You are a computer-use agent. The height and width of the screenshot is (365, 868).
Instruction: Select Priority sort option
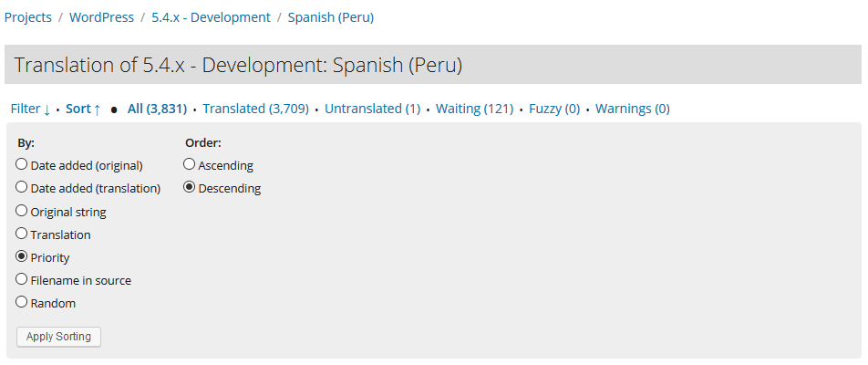point(22,257)
